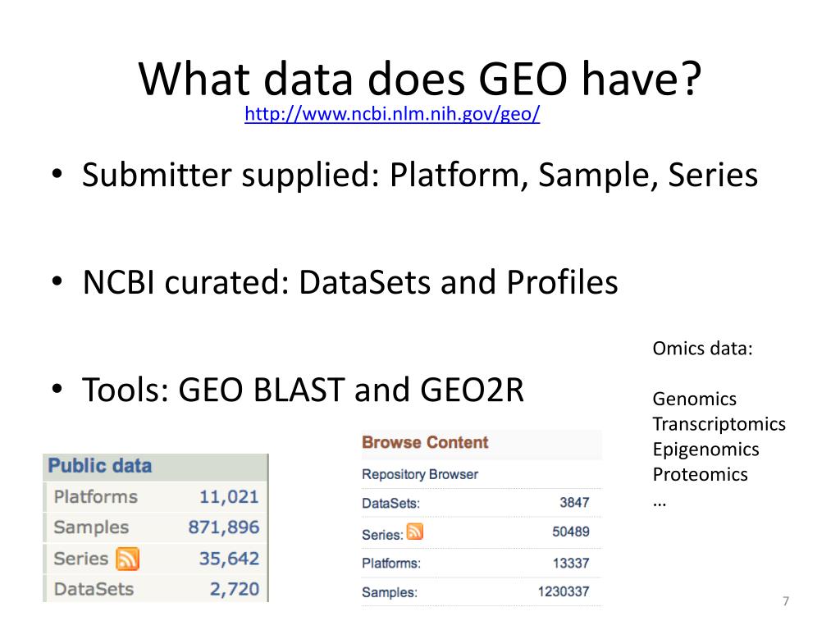Select the Series 50489 count
This screenshot has height=630, width=840.
[571, 532]
